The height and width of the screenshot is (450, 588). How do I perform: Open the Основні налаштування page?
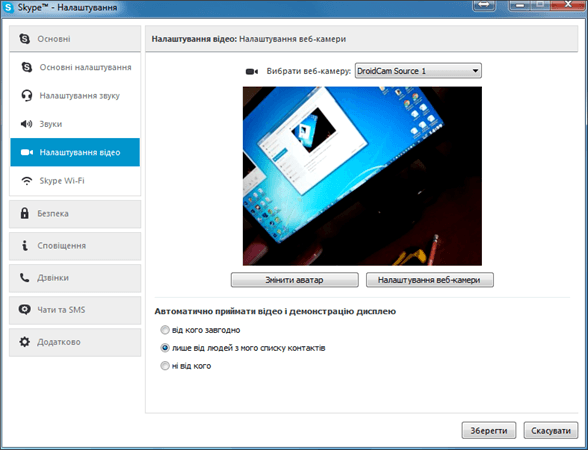(75, 68)
